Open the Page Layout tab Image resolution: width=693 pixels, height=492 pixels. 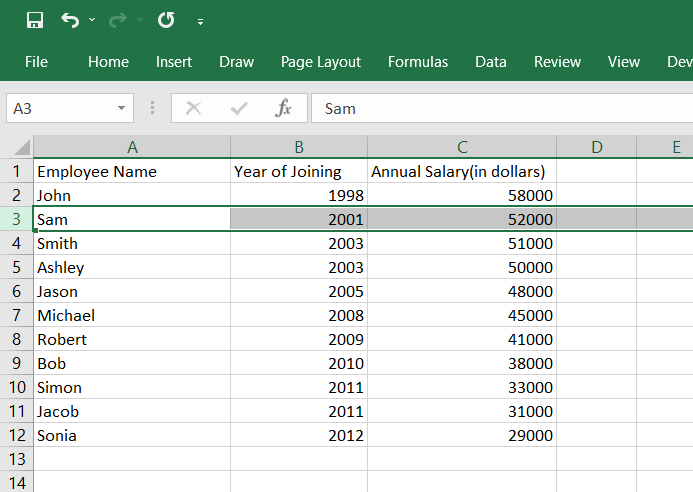pyautogui.click(x=321, y=62)
